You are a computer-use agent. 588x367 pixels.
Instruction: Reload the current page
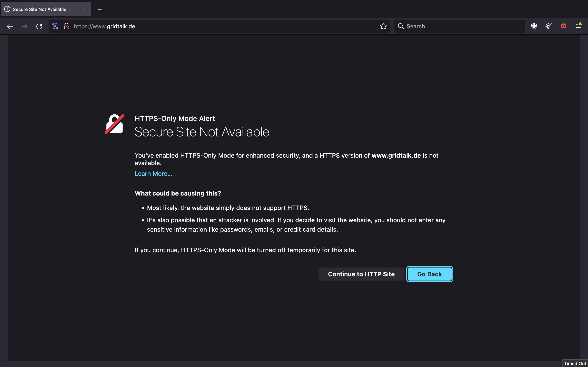tap(39, 26)
